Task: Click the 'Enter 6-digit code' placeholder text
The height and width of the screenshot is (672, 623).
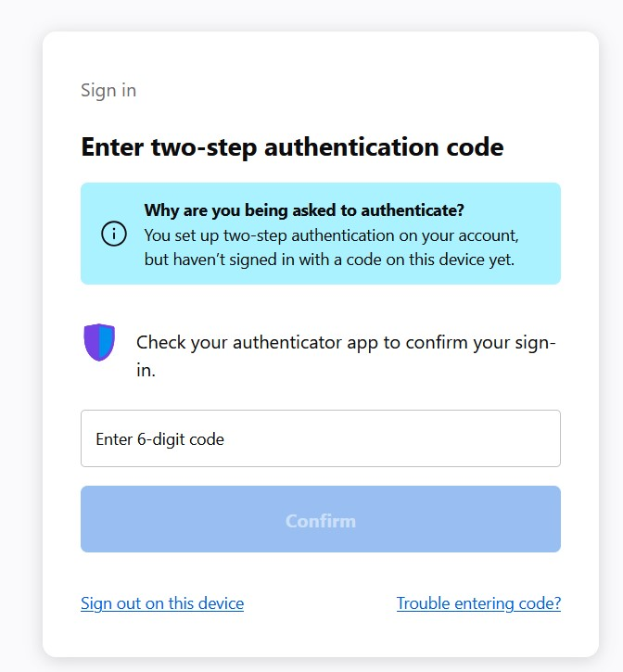Action: click(x=160, y=439)
